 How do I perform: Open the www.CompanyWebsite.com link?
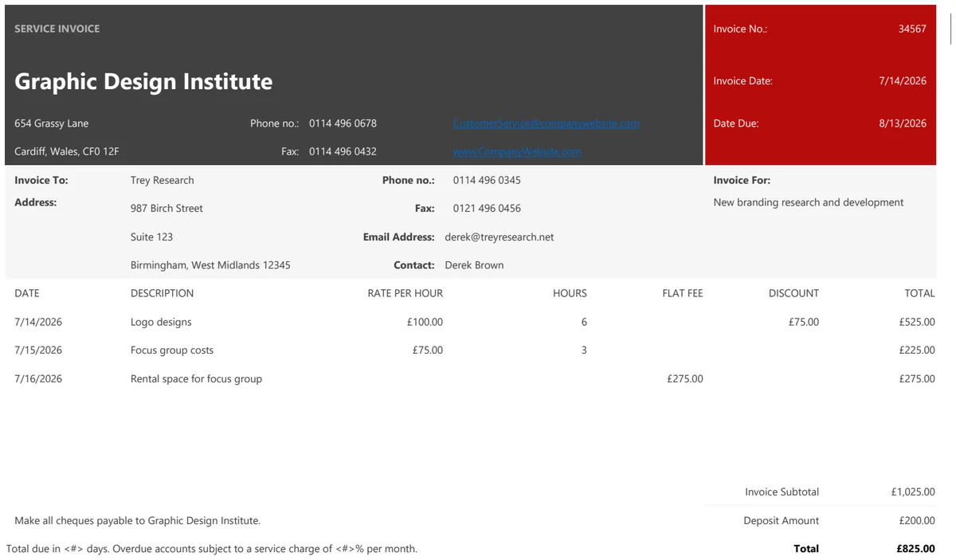tap(517, 151)
